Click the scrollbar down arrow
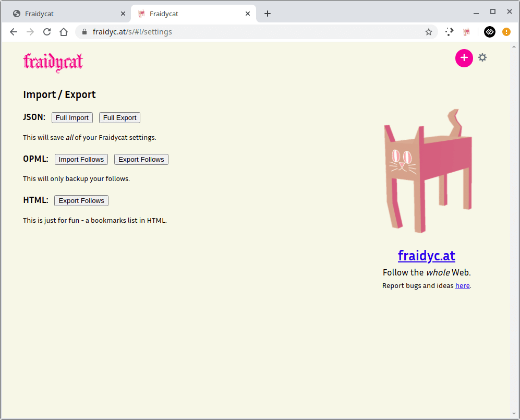520x420 pixels. 514,414
